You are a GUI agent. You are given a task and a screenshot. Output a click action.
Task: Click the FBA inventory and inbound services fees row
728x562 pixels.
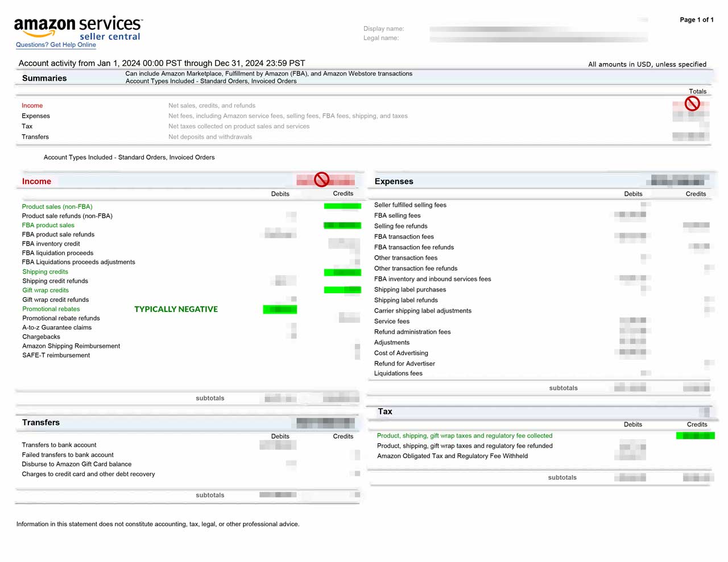[x=432, y=279]
